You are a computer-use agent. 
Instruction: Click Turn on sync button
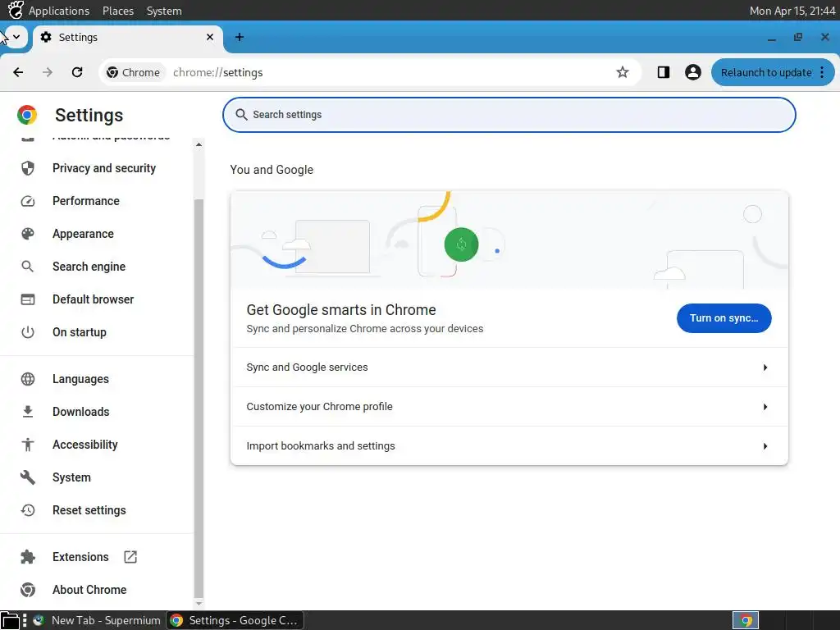click(x=724, y=318)
